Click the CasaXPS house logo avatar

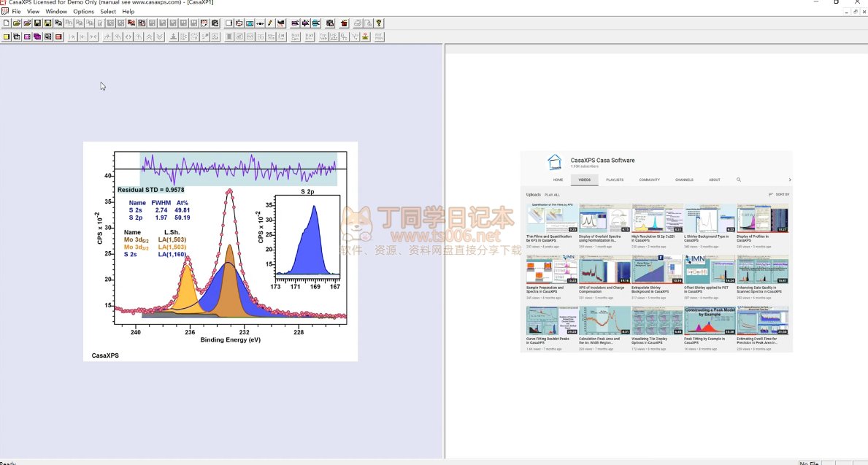click(554, 162)
